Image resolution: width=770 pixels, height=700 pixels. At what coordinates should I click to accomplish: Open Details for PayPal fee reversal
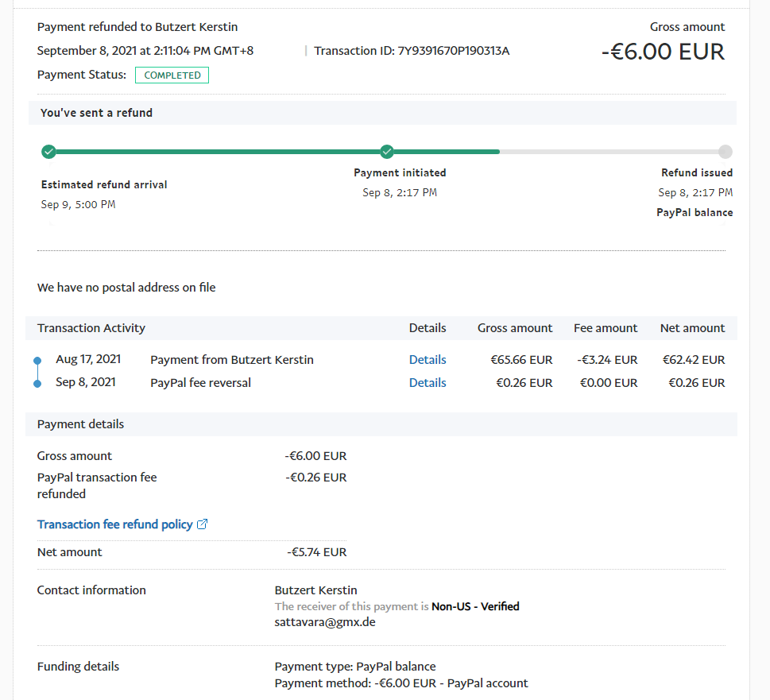click(x=428, y=383)
